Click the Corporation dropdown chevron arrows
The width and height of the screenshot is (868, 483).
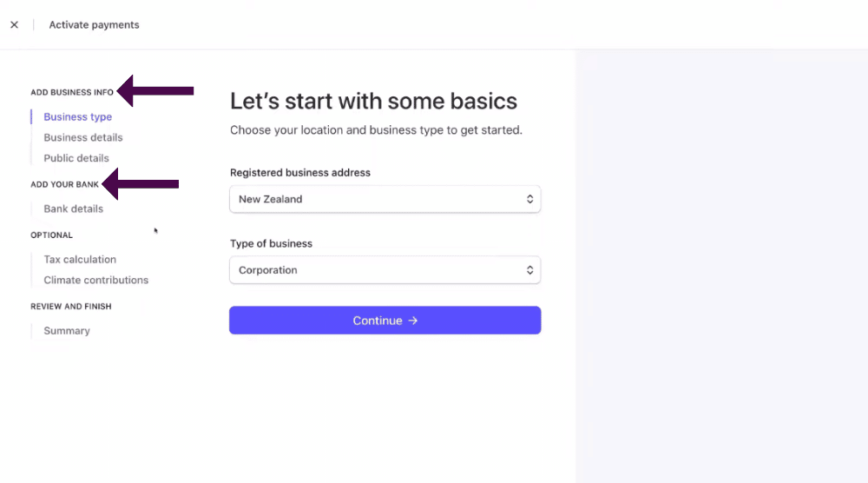point(529,270)
